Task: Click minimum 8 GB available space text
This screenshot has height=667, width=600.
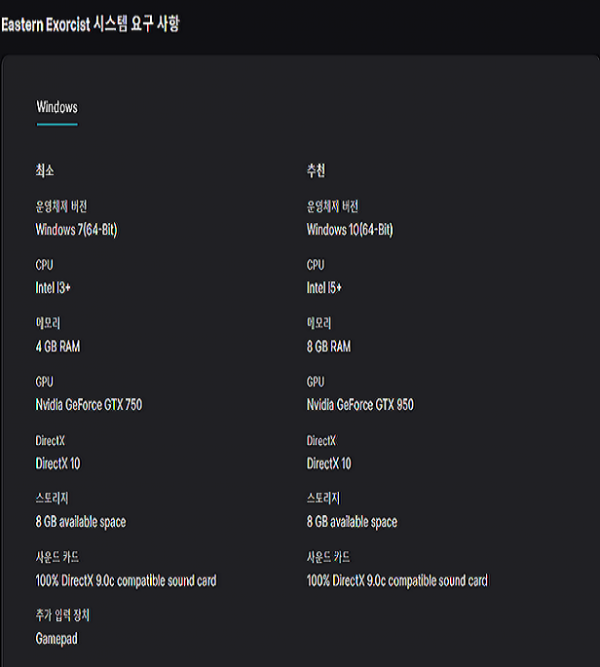Action: (x=81, y=522)
